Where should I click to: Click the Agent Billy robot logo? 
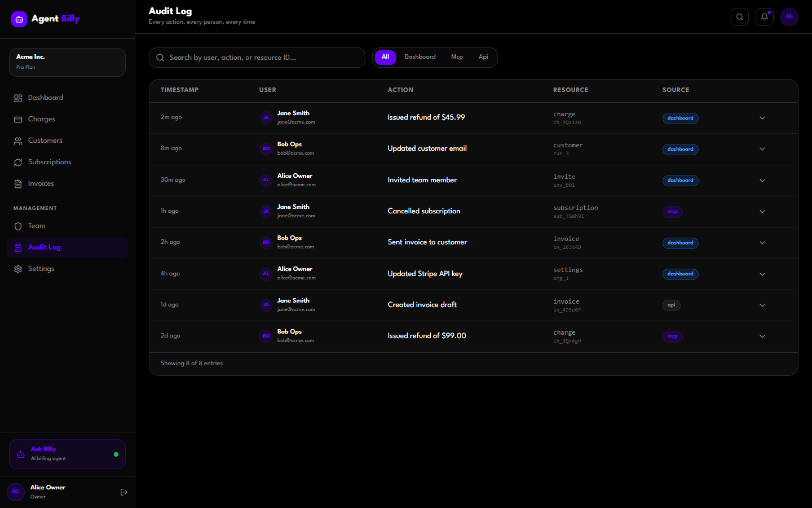(x=19, y=19)
